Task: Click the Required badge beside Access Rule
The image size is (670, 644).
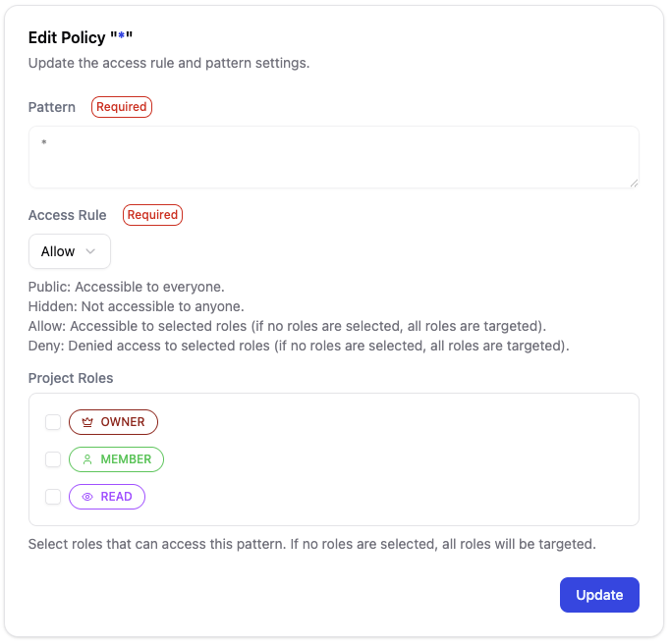Action: (152, 215)
